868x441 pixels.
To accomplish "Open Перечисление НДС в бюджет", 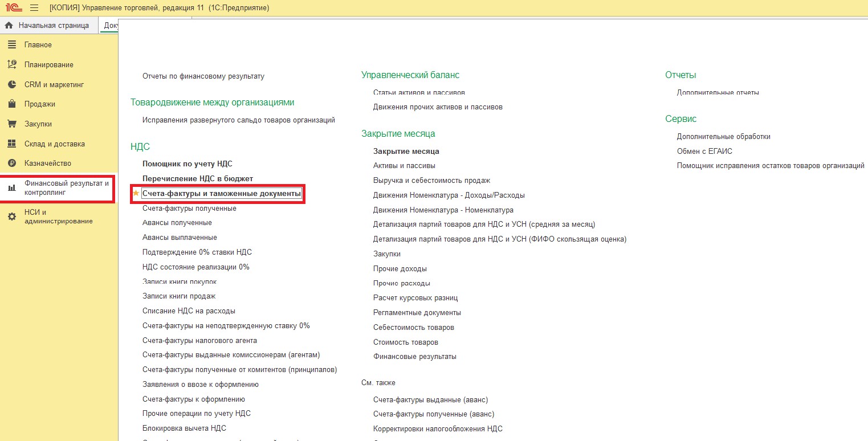I will point(198,178).
